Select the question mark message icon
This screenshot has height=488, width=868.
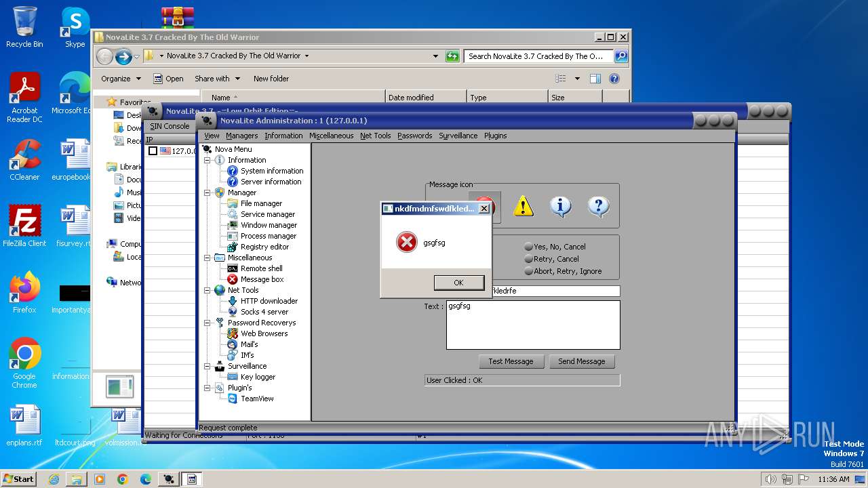point(598,206)
